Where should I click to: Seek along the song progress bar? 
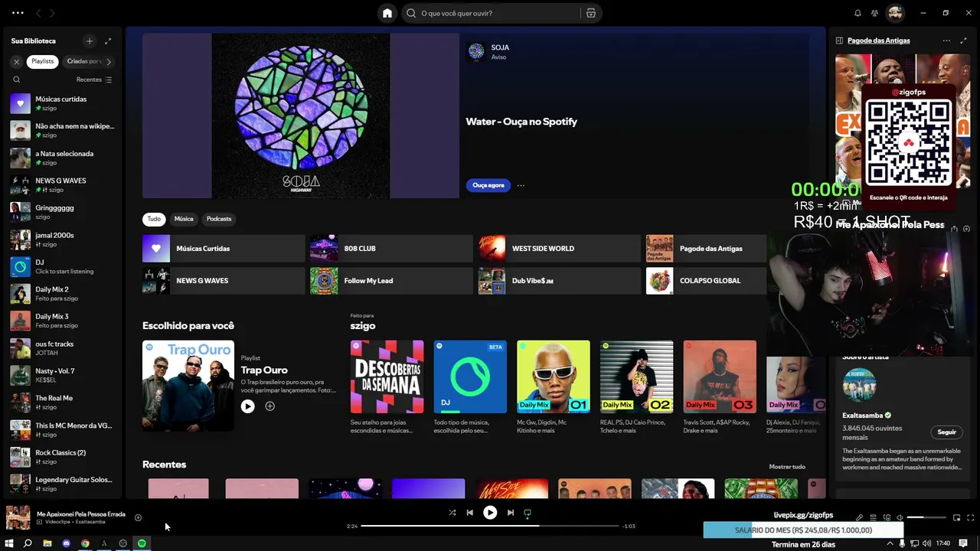490,527
